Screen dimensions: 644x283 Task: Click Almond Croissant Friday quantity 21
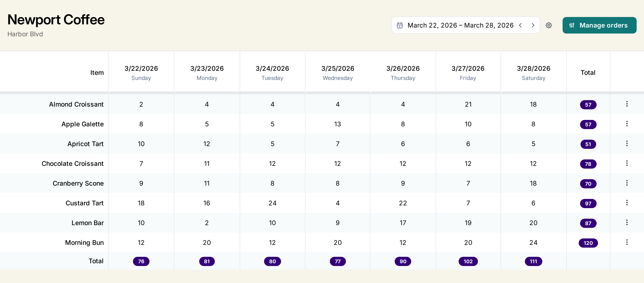click(x=468, y=104)
